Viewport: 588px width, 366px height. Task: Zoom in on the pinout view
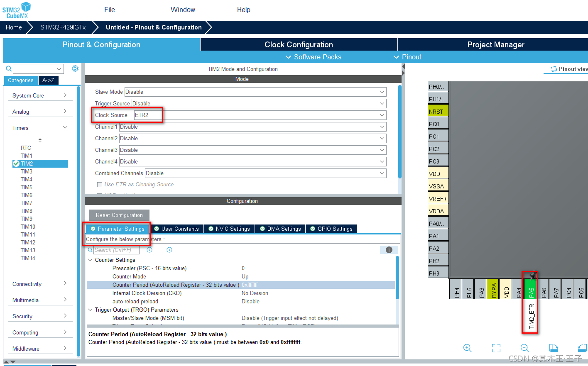click(468, 348)
